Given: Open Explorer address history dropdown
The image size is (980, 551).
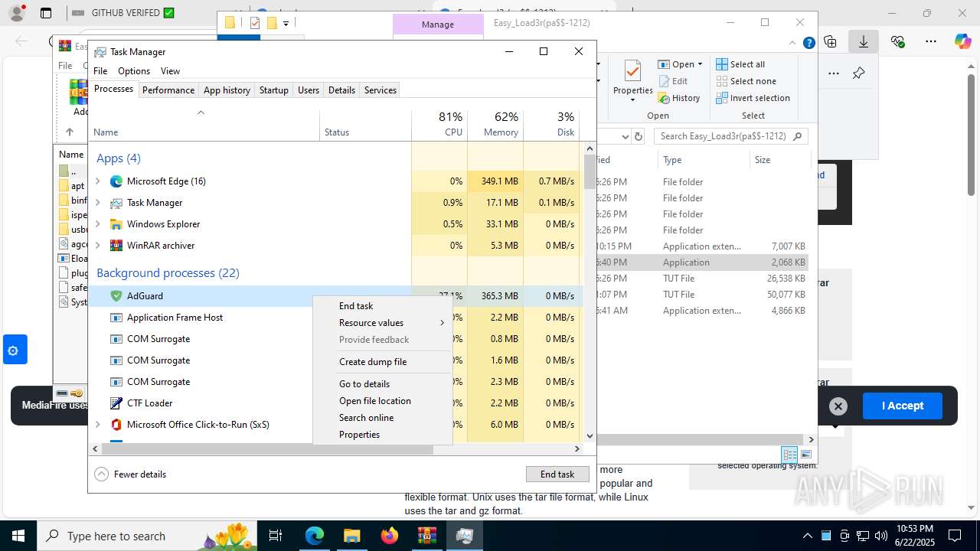Looking at the screenshot, I should pos(626,136).
